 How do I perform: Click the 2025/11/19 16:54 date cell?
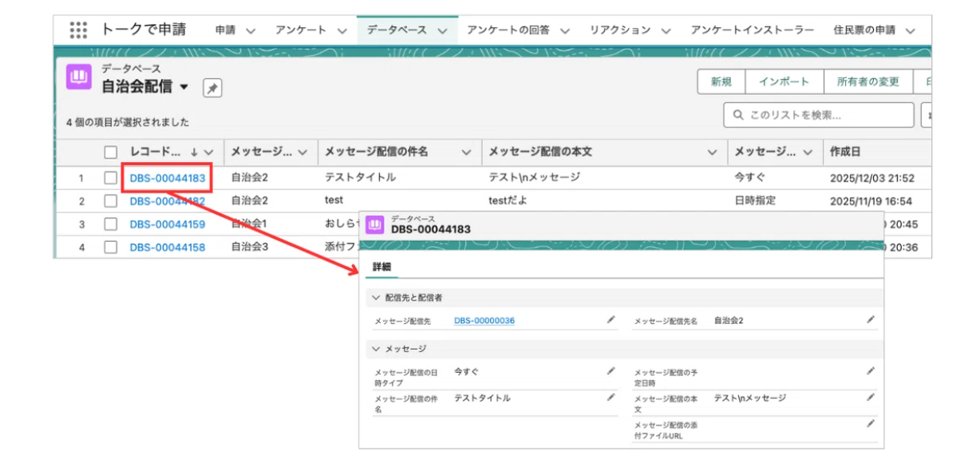click(871, 201)
